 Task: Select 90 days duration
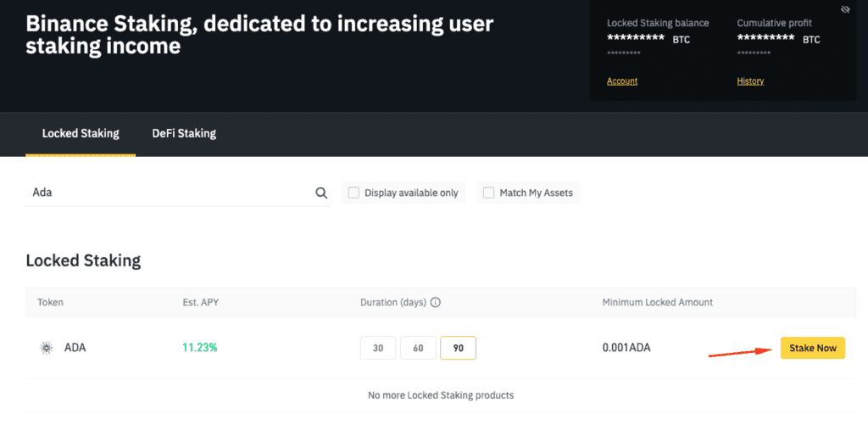coord(459,348)
